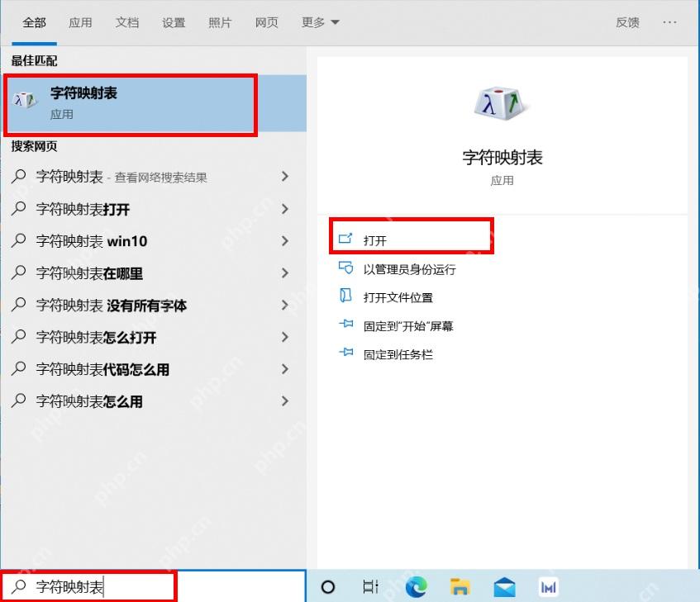Expand arrow for 字符映射表在哪里 suggestion

click(x=285, y=273)
